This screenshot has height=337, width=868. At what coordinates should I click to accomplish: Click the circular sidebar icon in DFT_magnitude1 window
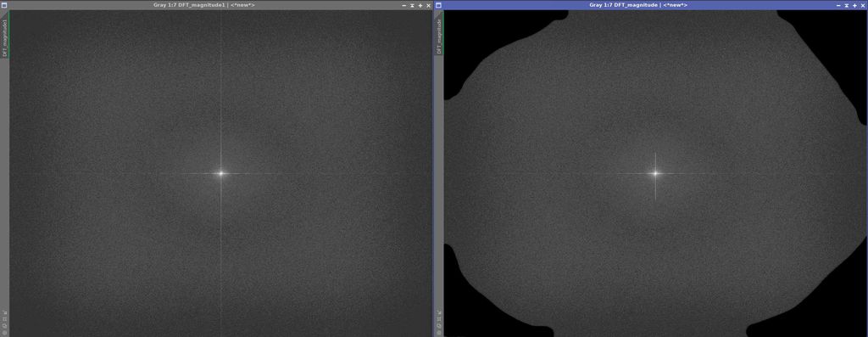(4, 333)
